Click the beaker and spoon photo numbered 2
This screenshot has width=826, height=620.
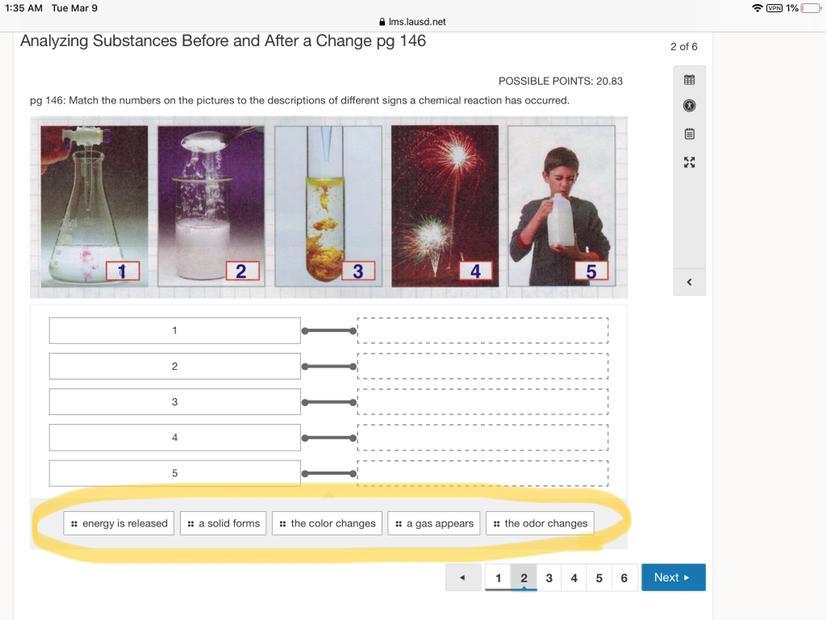(x=211, y=206)
